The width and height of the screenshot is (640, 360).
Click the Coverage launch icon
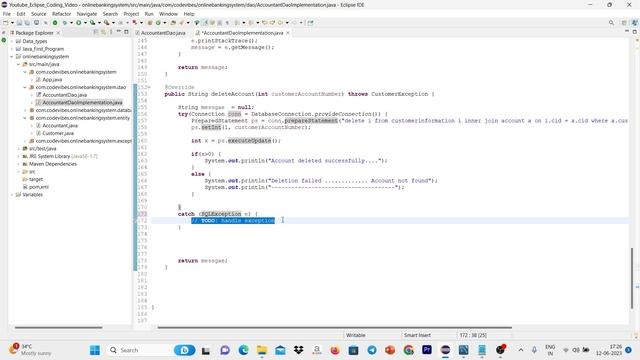click(93, 23)
